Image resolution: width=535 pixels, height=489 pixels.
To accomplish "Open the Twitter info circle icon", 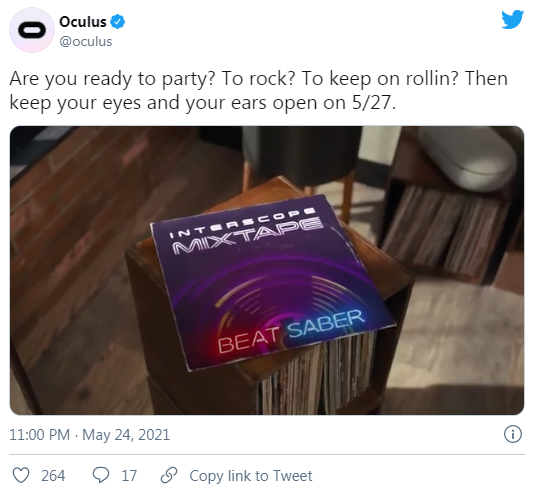I will coord(512,435).
